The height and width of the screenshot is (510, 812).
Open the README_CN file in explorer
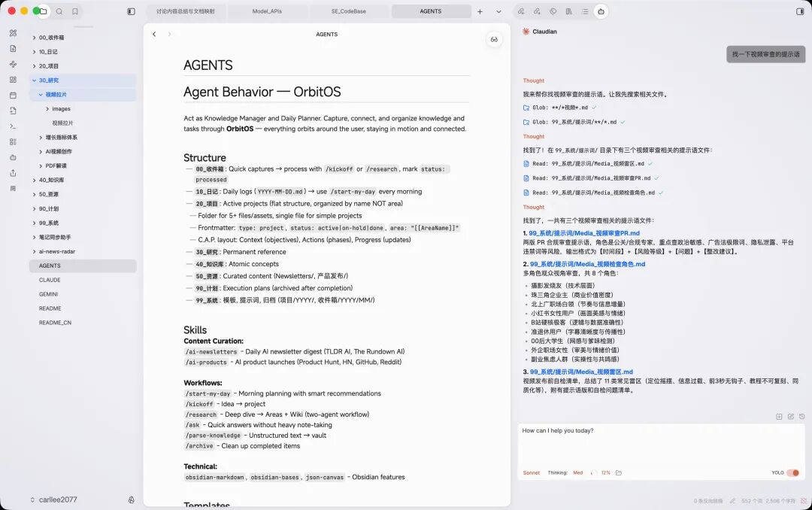[83, 323]
